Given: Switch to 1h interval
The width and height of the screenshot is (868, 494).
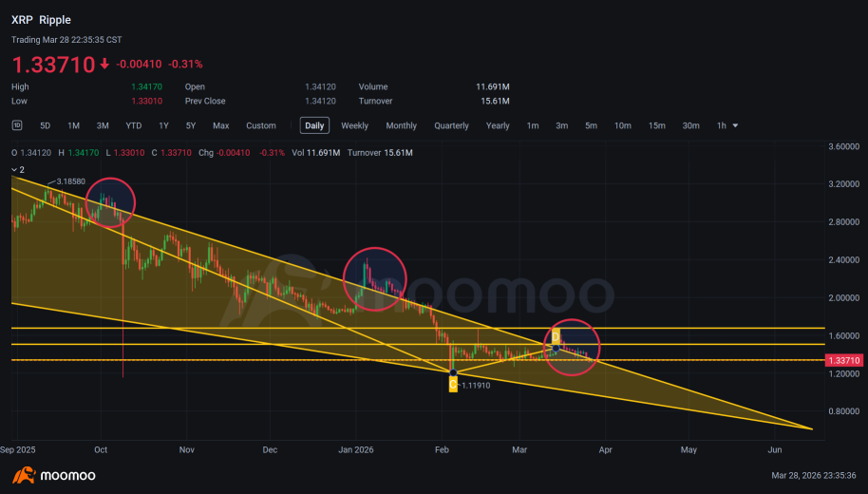Looking at the screenshot, I should (722, 125).
